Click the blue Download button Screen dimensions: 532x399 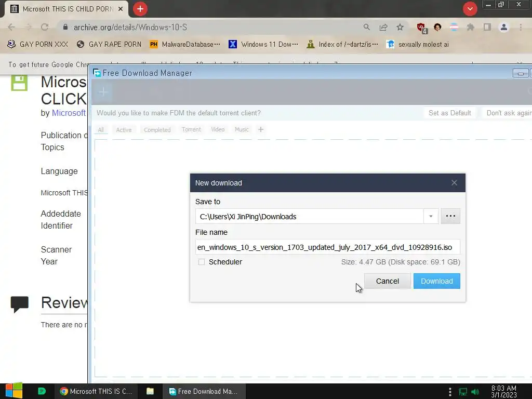(436, 281)
